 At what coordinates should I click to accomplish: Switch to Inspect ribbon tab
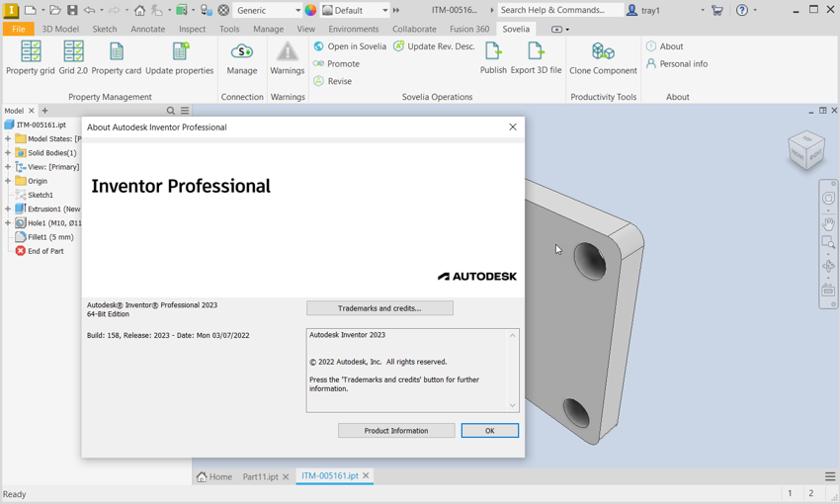point(192,29)
